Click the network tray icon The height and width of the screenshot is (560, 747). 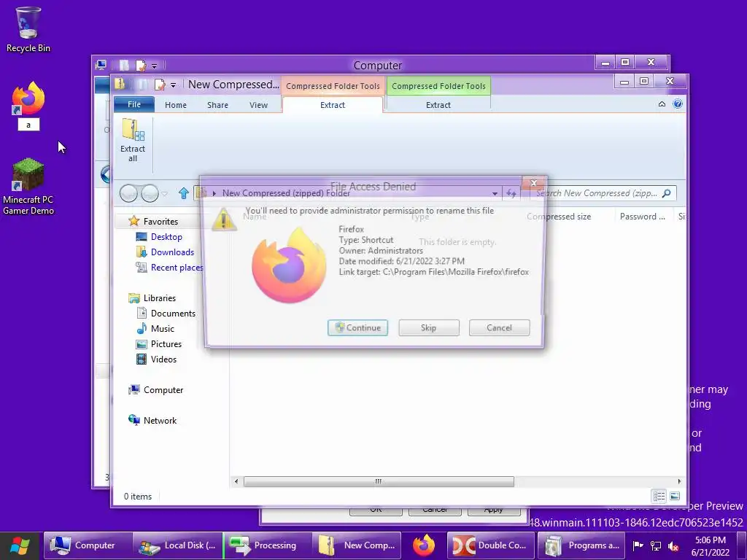(x=656, y=546)
